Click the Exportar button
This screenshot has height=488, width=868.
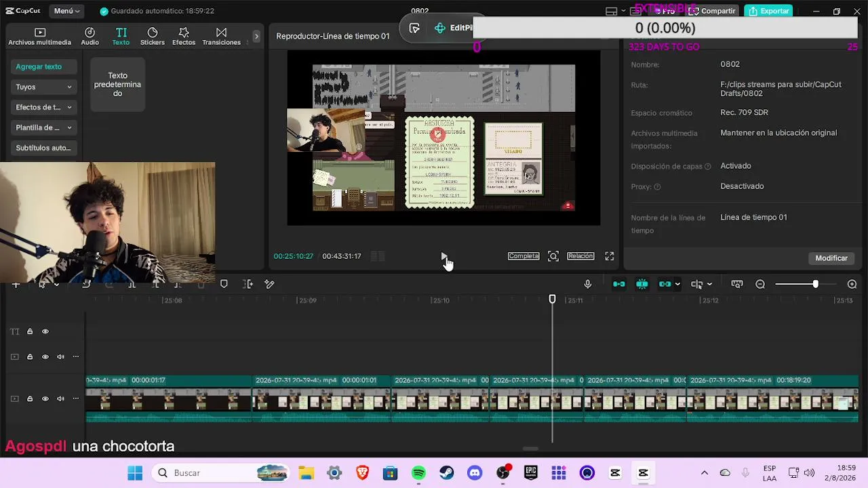pos(769,11)
